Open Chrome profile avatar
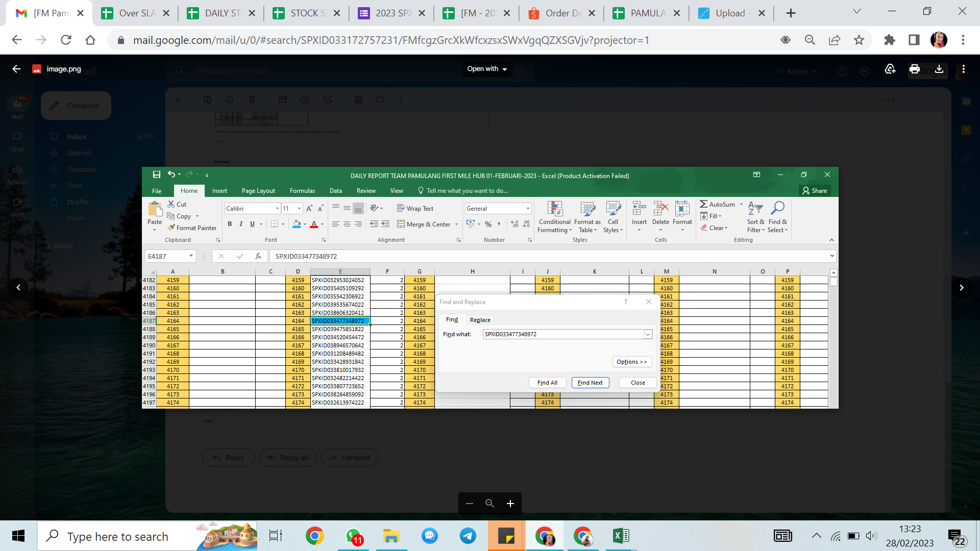The width and height of the screenshot is (980, 551). click(939, 40)
